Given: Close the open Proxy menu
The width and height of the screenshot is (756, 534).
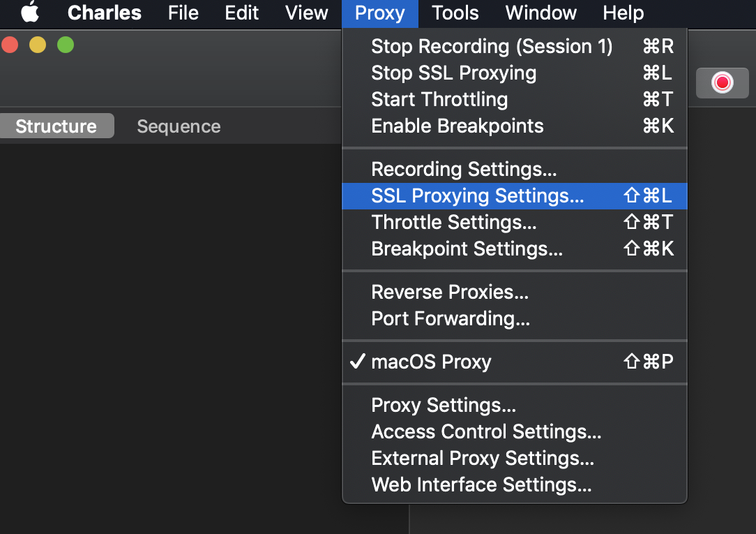Looking at the screenshot, I should 380,13.
